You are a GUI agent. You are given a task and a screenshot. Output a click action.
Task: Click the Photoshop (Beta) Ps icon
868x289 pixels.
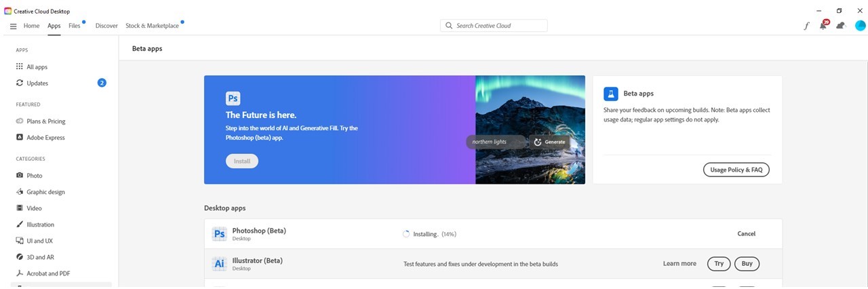click(x=219, y=234)
